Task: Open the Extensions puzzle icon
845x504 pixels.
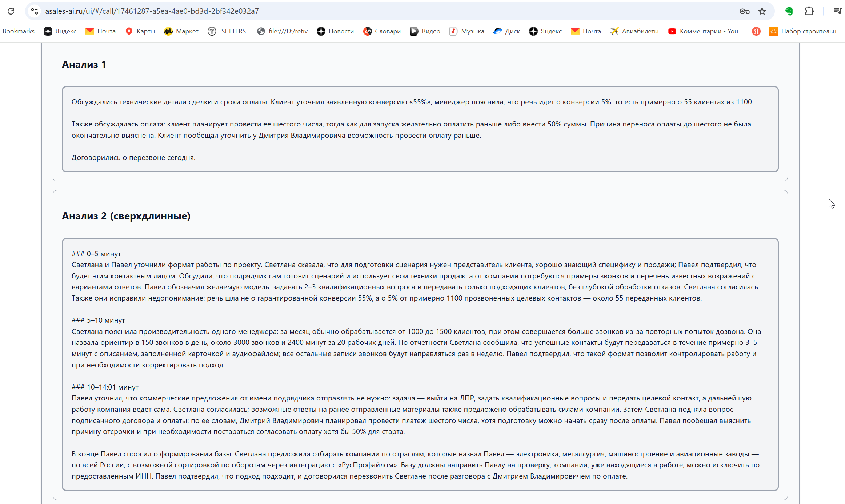Action: coord(809,11)
